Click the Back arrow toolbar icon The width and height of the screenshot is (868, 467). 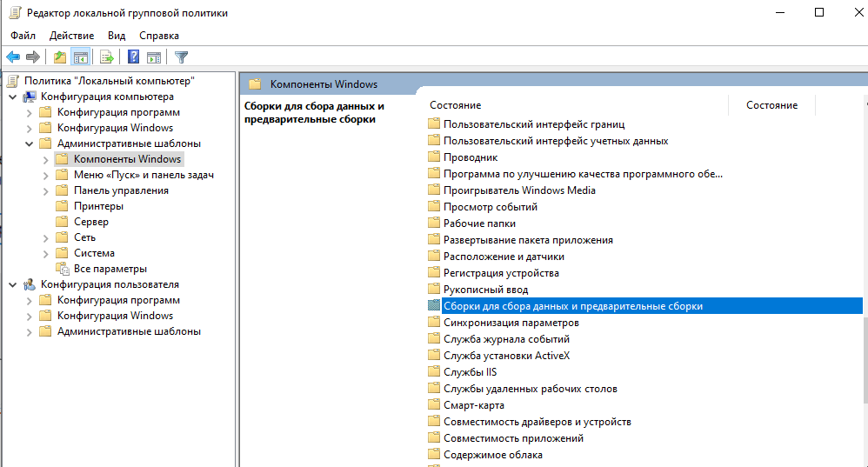click(x=13, y=57)
